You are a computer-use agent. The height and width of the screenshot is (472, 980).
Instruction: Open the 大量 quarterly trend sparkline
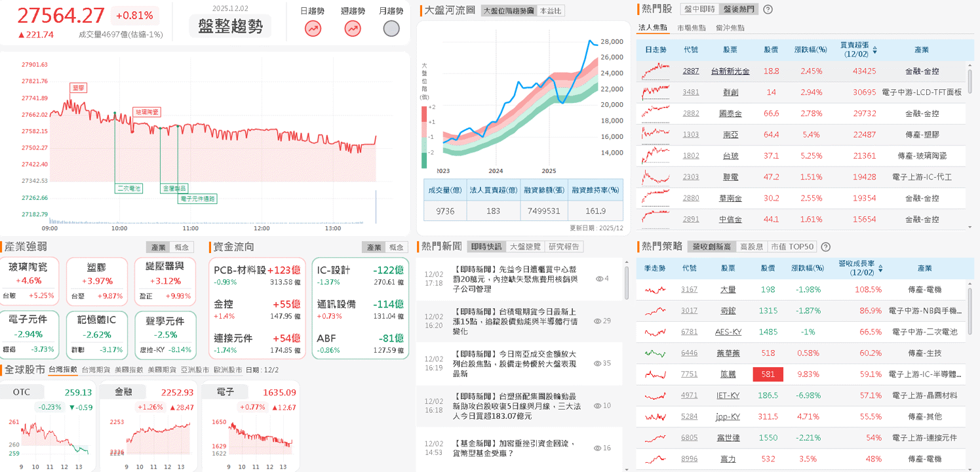click(656, 289)
